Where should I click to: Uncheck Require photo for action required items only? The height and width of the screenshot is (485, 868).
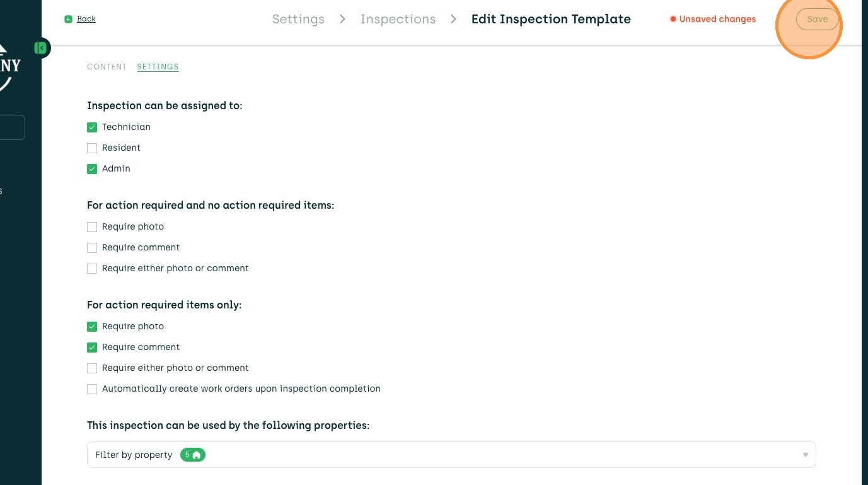(92, 327)
